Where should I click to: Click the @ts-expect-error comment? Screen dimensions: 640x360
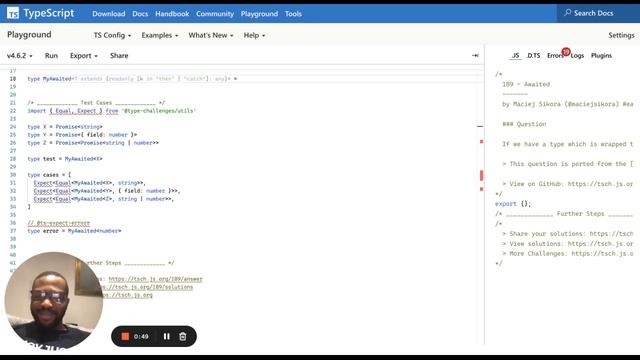[59, 223]
